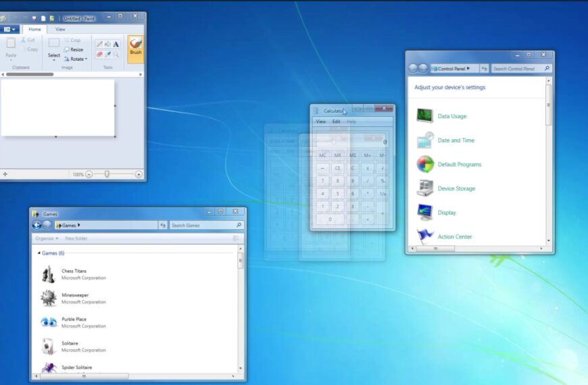
Task: Click the search magnifier in Control Panel
Action: pyautogui.click(x=547, y=68)
